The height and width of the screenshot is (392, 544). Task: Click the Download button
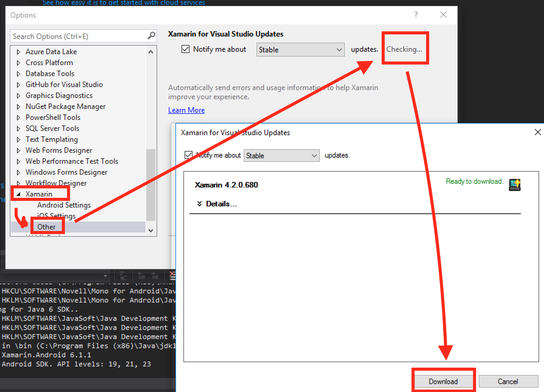[x=443, y=381]
